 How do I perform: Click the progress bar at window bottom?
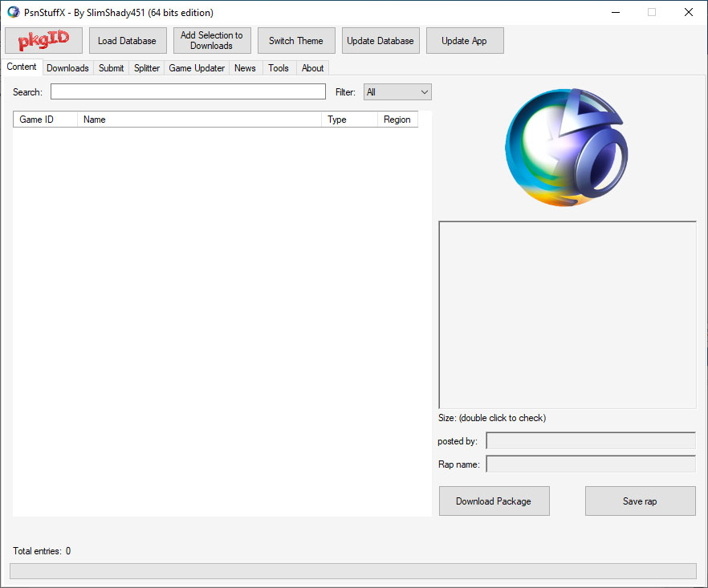coord(353,571)
